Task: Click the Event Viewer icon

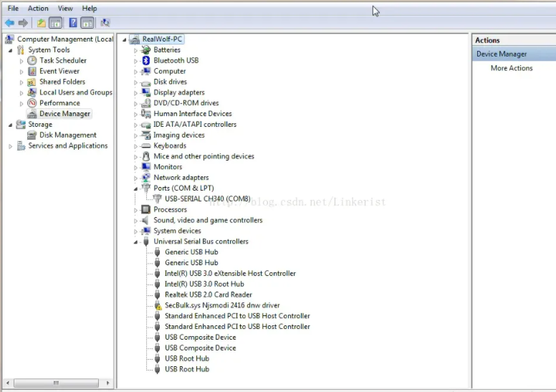Action: click(x=32, y=71)
